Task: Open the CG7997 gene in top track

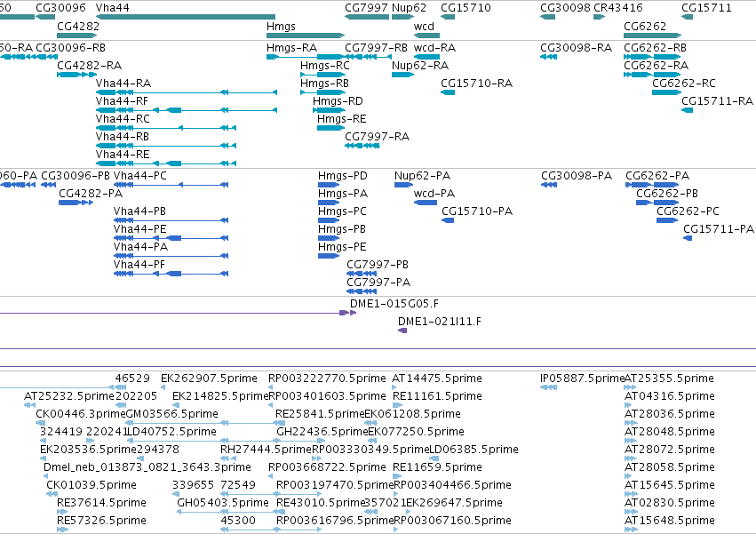Action: [367, 17]
